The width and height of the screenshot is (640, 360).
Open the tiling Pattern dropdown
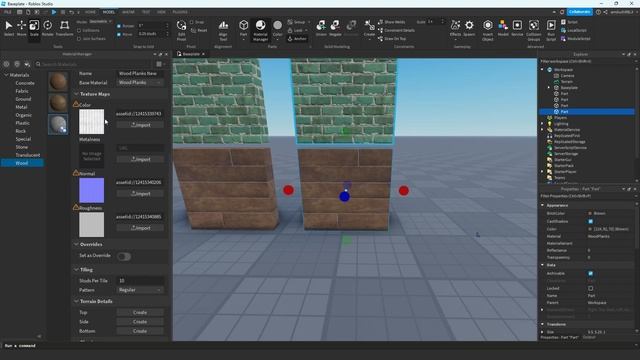140,290
